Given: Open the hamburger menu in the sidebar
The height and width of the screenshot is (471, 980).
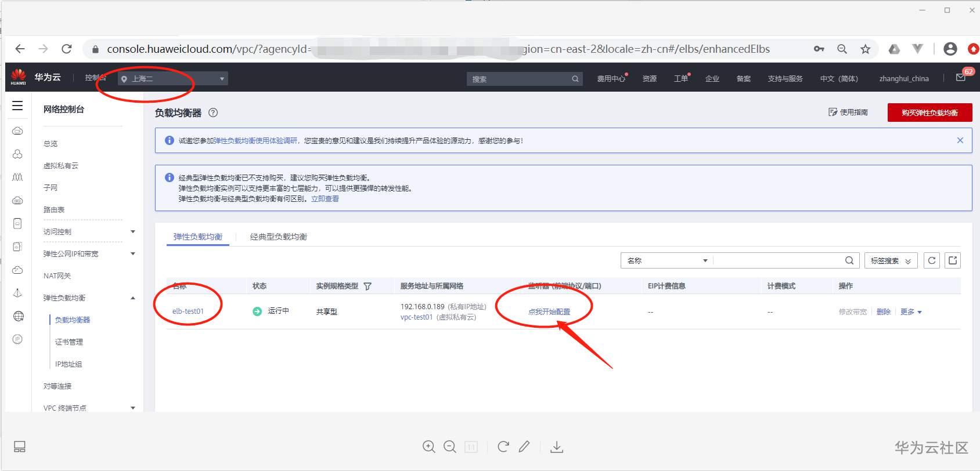Looking at the screenshot, I should point(18,106).
